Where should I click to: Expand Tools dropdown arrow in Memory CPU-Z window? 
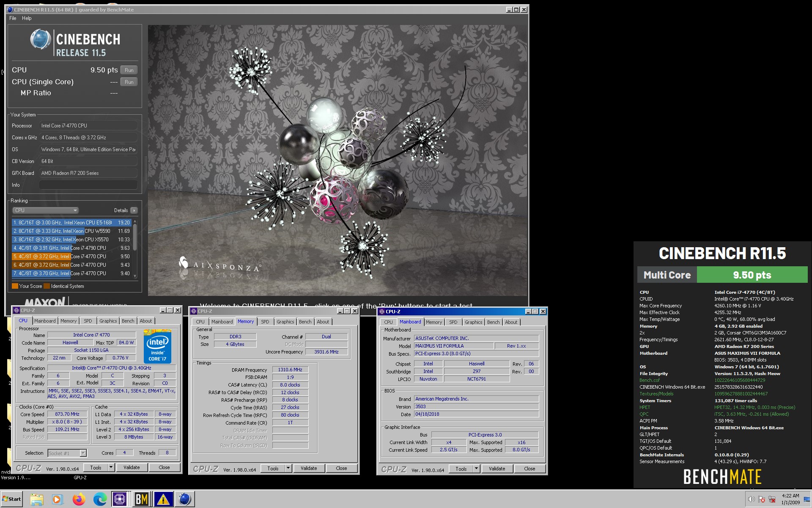click(x=288, y=468)
